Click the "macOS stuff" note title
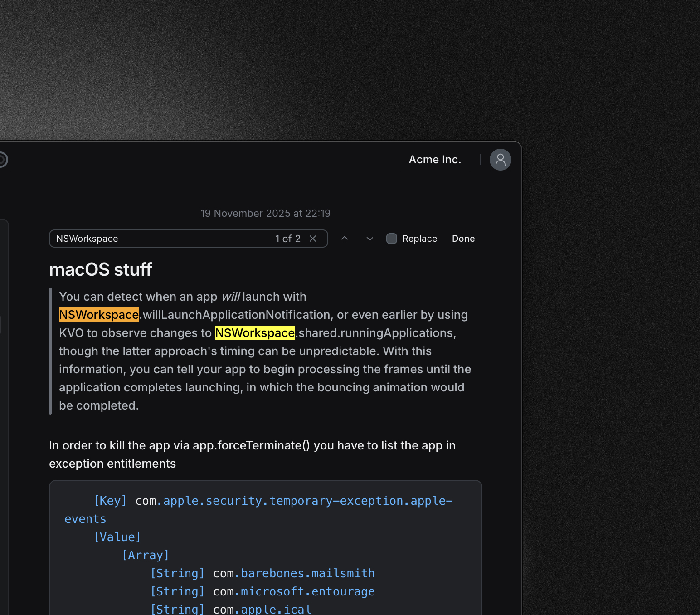The height and width of the screenshot is (615, 700). coord(100,269)
